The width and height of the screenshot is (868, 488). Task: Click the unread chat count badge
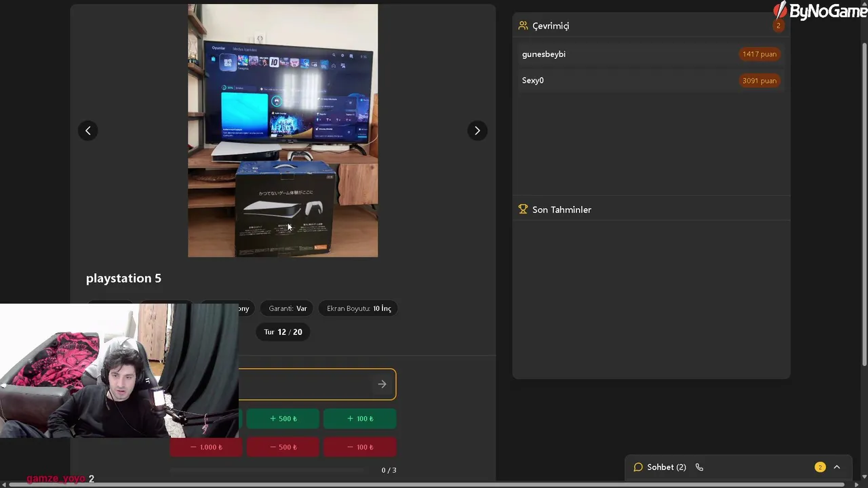(x=820, y=467)
